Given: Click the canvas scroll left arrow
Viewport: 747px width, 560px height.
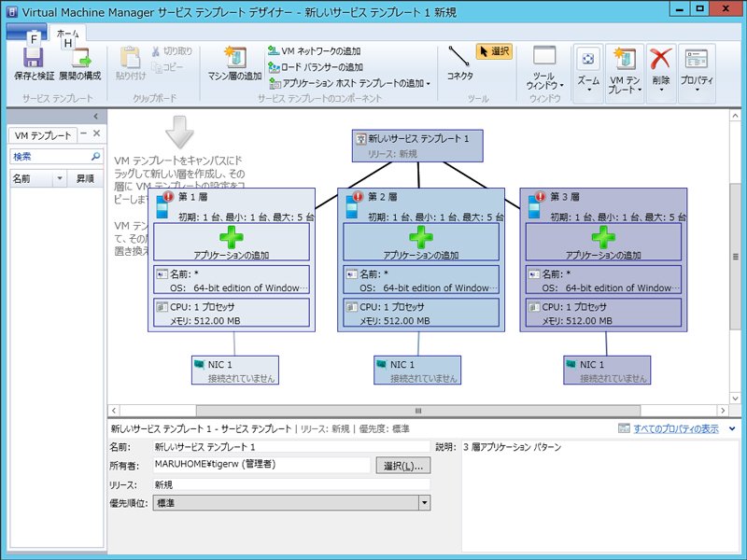Looking at the screenshot, I should click(113, 411).
